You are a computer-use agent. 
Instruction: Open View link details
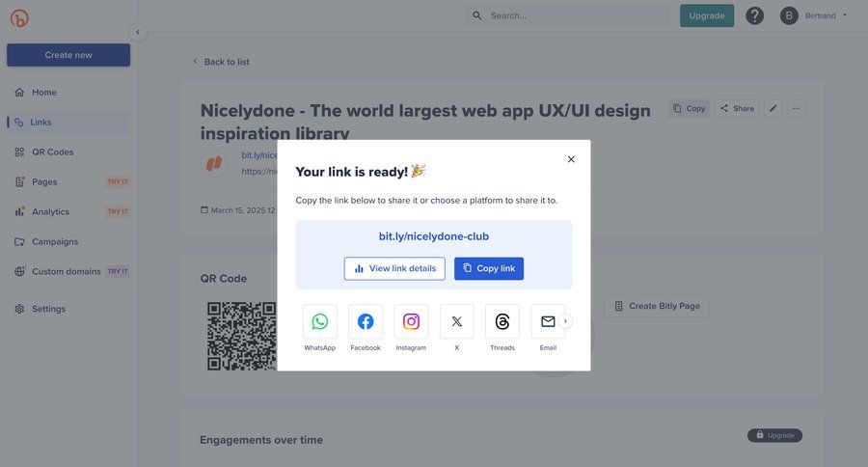point(394,268)
